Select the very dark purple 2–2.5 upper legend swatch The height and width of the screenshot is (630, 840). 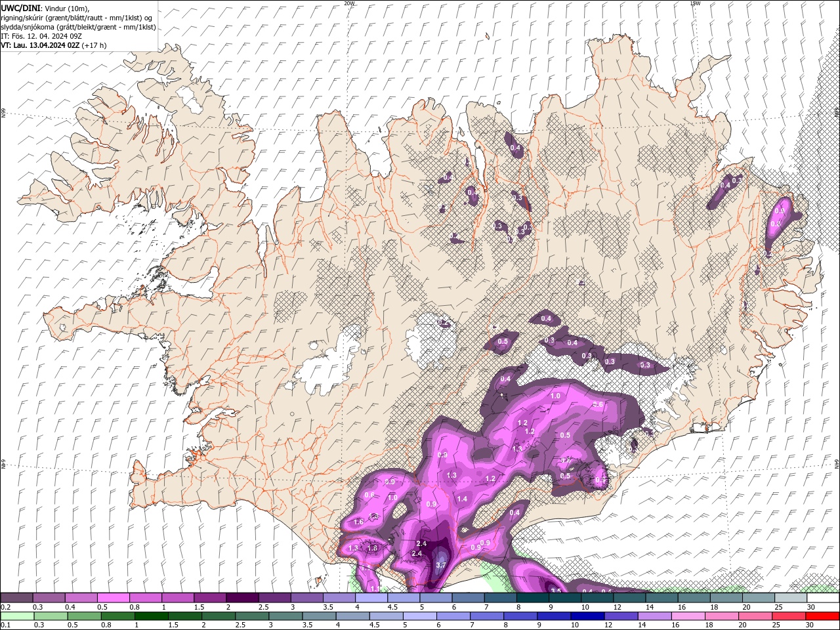click(x=241, y=598)
